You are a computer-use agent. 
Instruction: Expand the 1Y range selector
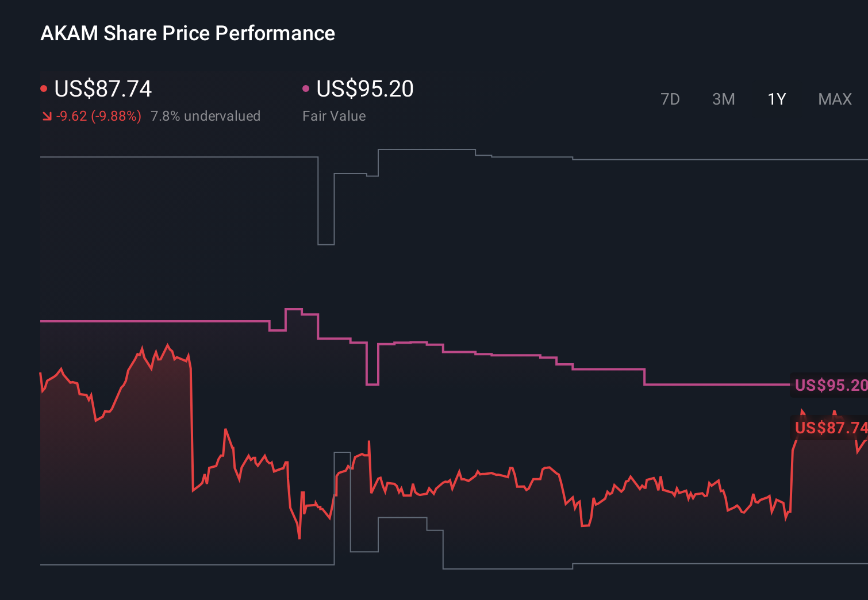point(776,99)
